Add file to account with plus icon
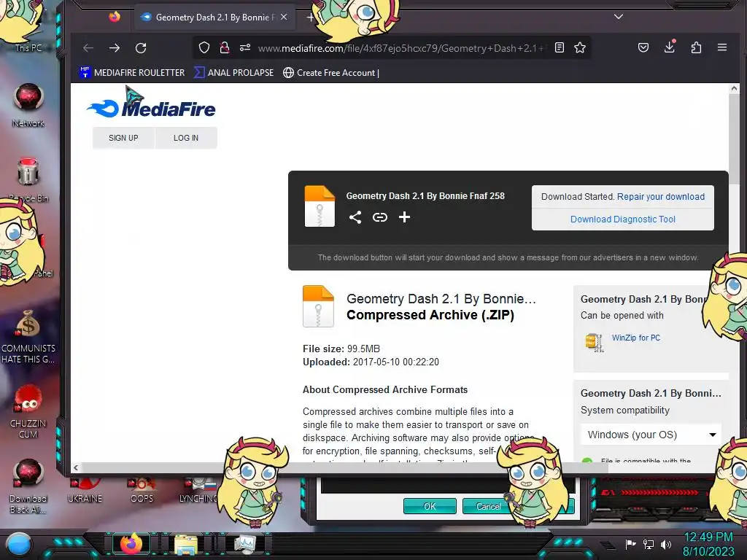The image size is (747, 560). click(x=404, y=217)
